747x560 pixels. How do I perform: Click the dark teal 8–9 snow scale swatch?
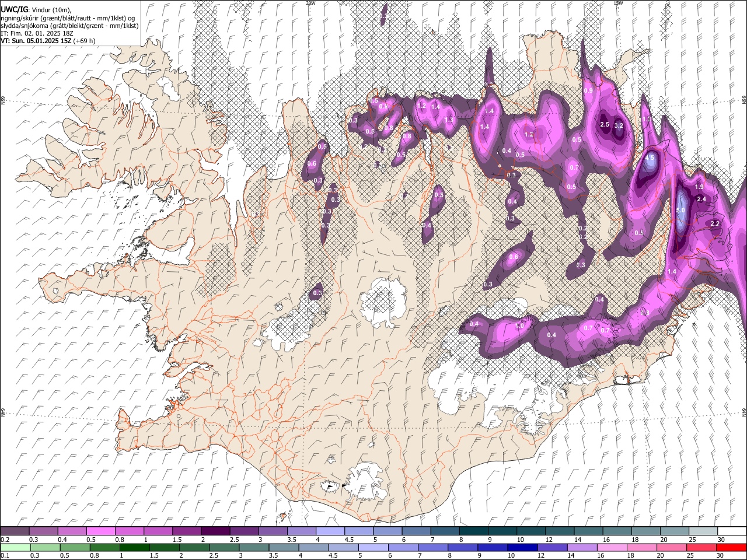point(474,531)
